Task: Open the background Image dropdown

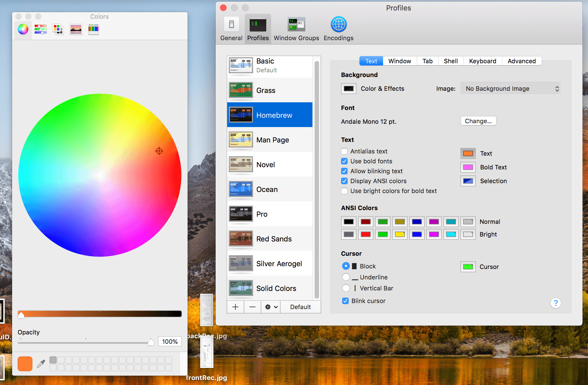Action: pos(510,89)
